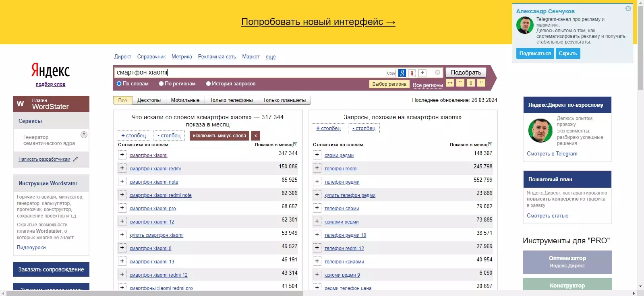Select the По регионам radio button

[x=161, y=84]
